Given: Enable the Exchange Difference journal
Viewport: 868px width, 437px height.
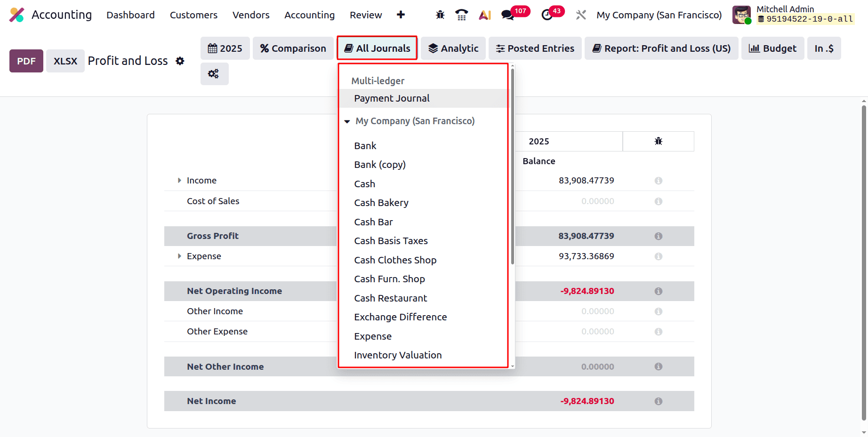Looking at the screenshot, I should point(401,317).
